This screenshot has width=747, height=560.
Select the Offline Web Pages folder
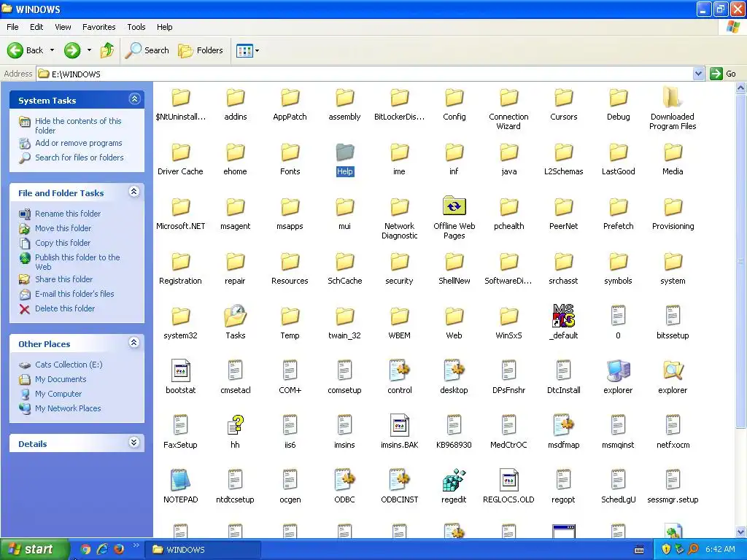pyautogui.click(x=454, y=206)
